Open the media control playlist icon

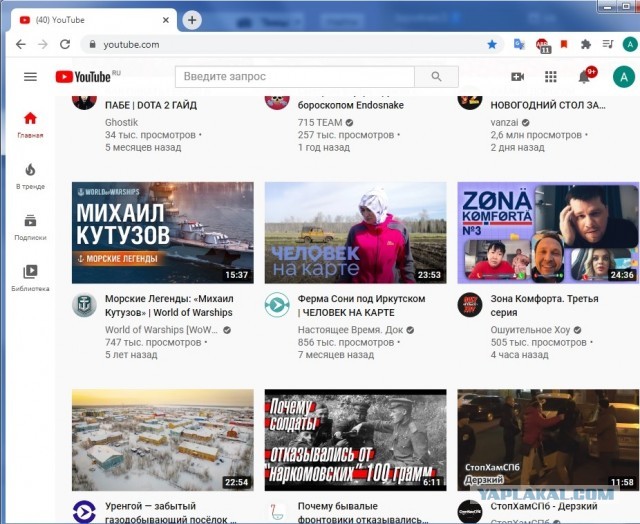point(608,44)
